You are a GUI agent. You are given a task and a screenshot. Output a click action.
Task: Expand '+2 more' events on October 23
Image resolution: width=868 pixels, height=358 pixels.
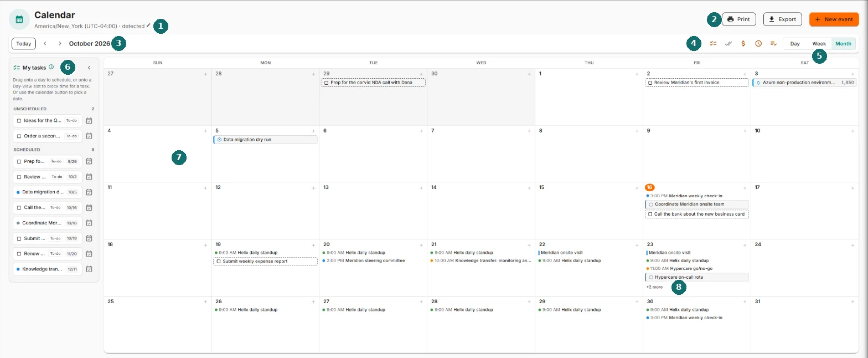coord(654,287)
